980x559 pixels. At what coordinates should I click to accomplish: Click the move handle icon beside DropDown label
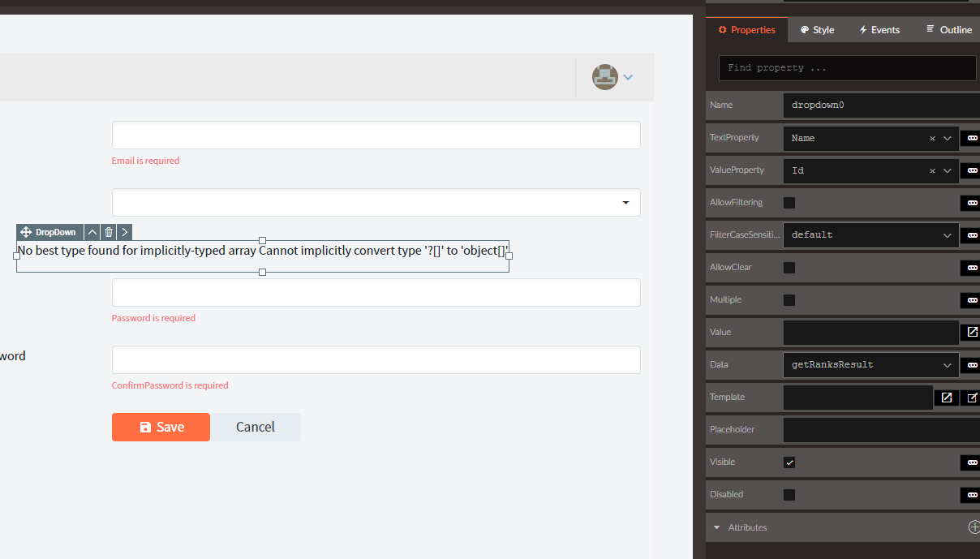(x=25, y=232)
